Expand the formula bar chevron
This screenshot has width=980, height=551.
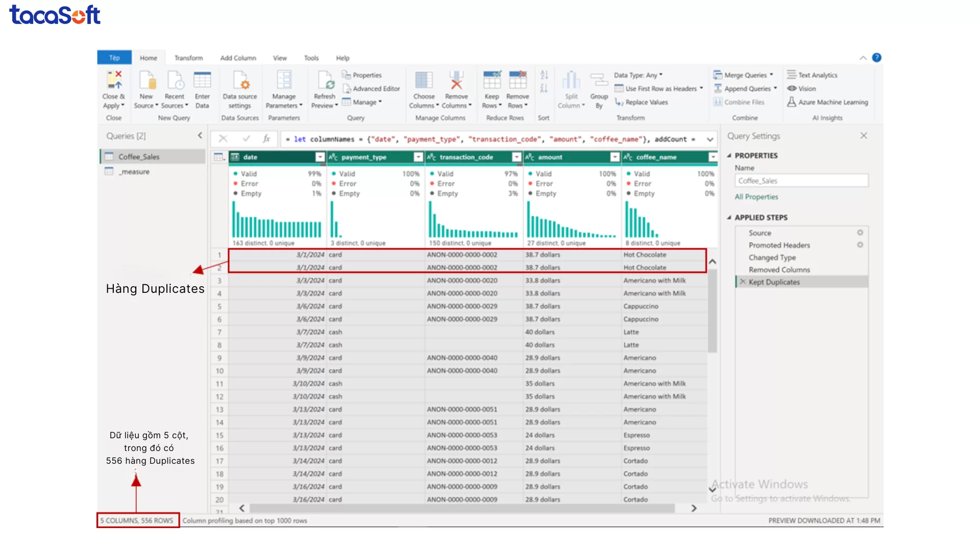[710, 139]
